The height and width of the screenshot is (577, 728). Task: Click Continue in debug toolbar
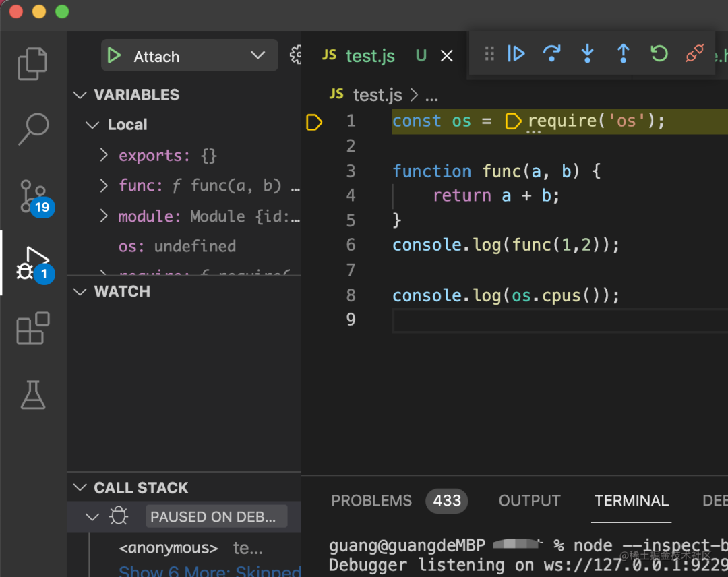(516, 54)
